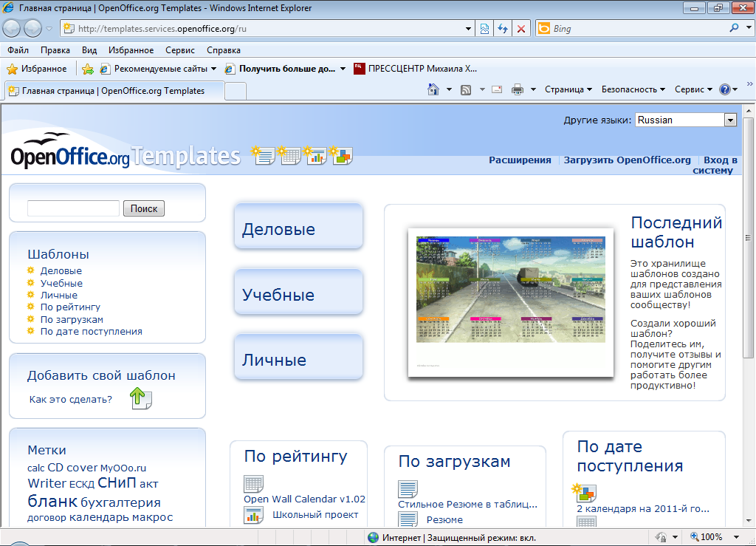Open Favorites with the star Избранное button

(x=37, y=69)
